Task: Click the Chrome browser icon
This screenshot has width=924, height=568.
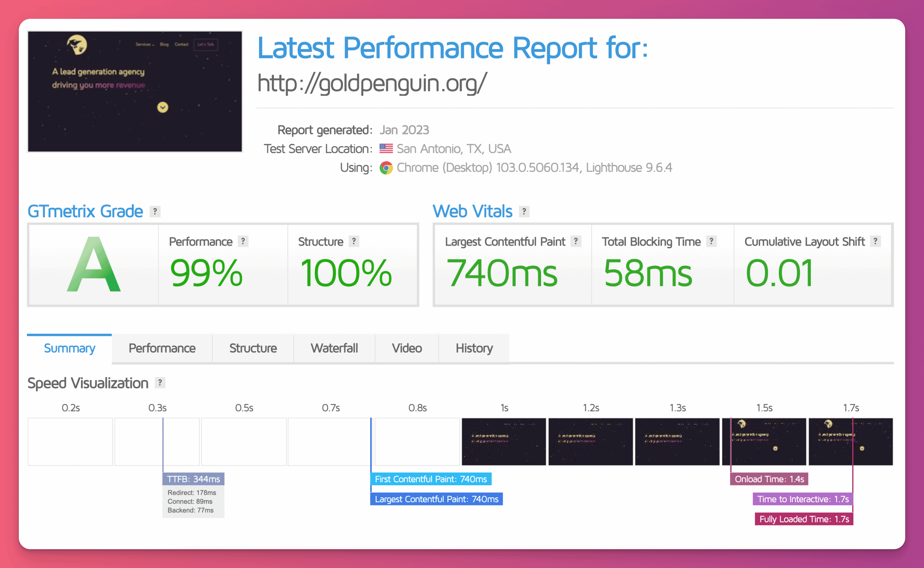Action: click(x=386, y=168)
